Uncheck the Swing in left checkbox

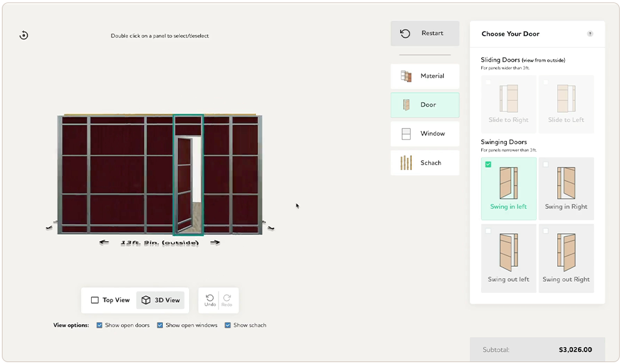pyautogui.click(x=488, y=164)
